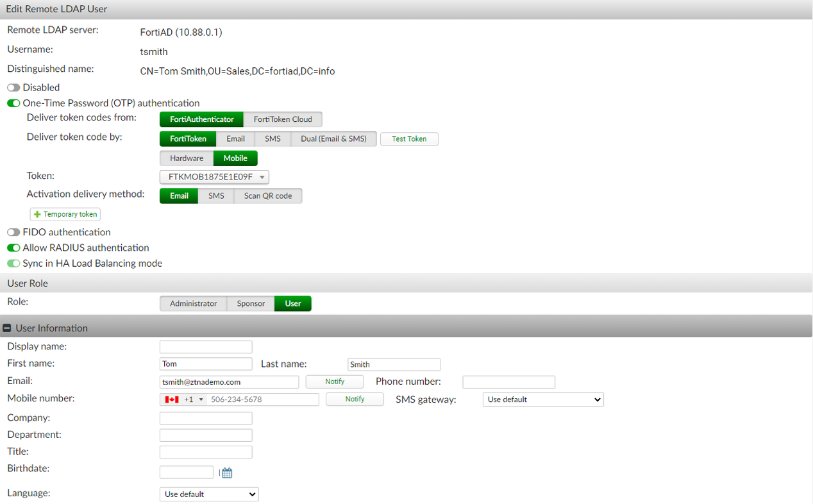Click the First name field containing Tom
Viewport: 813px width, 504px height.
[x=206, y=364]
